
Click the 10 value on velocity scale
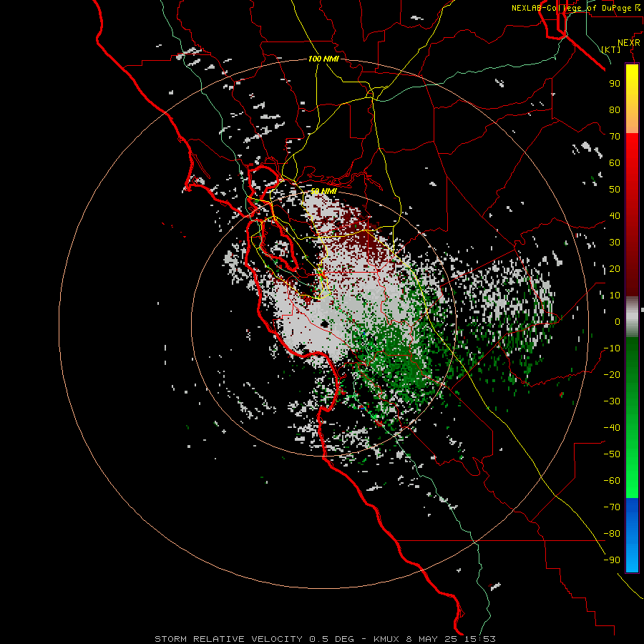pyautogui.click(x=615, y=296)
